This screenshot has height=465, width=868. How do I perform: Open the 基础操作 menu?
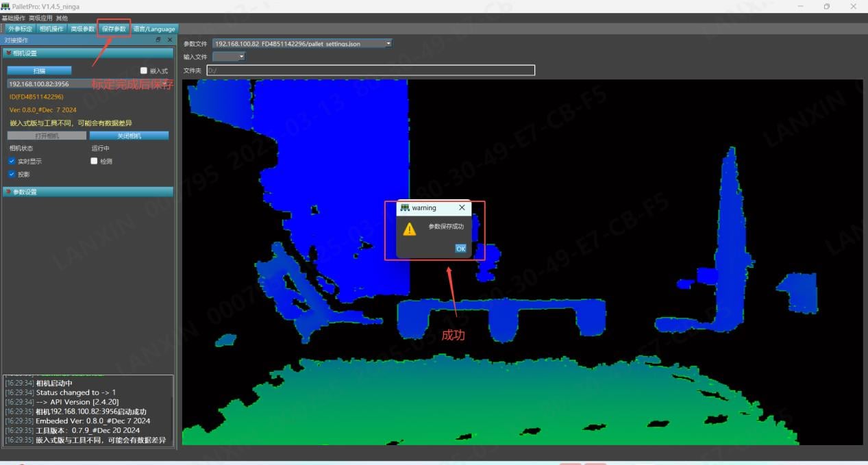pos(13,18)
